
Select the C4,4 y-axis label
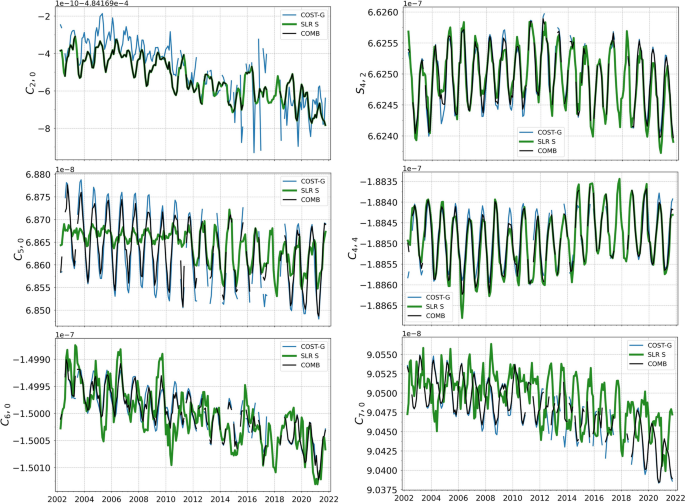click(x=353, y=248)
